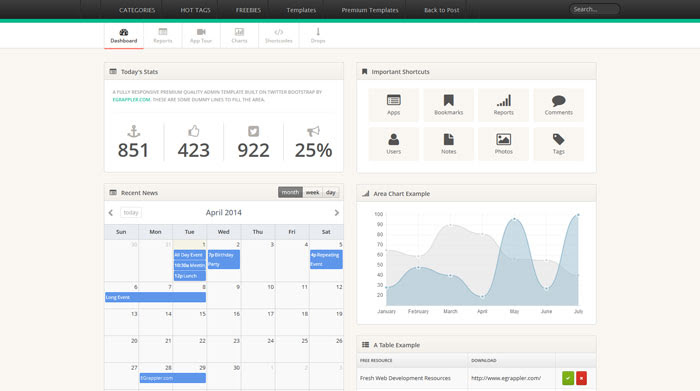This screenshot has width=700, height=391.
Task: Click the Twitter icon above 922
Action: pos(253,131)
